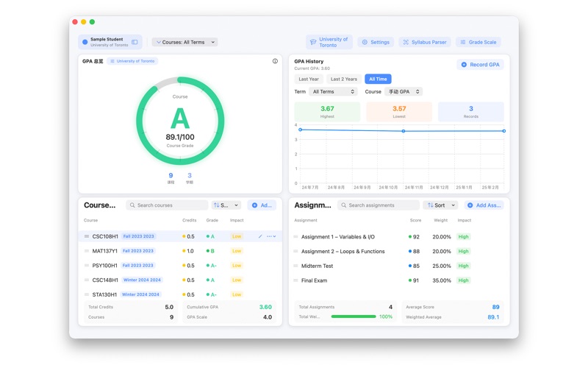The height and width of the screenshot is (368, 588).
Task: Click the University of Toronto tag in GPA overview
Action: (132, 61)
